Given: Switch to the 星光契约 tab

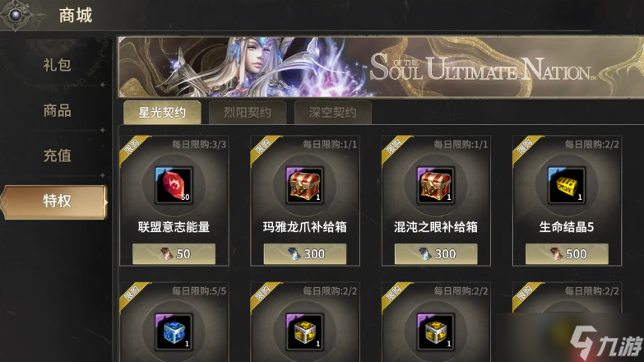Looking at the screenshot, I should coord(162,112).
